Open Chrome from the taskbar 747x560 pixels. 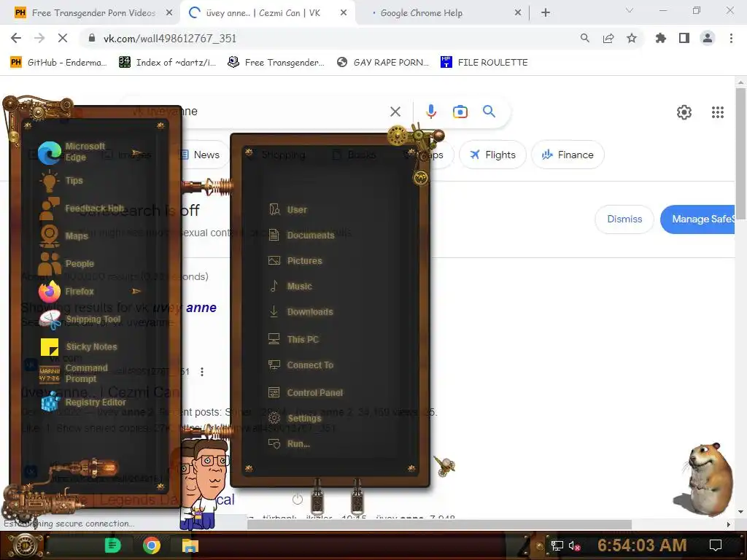152,545
